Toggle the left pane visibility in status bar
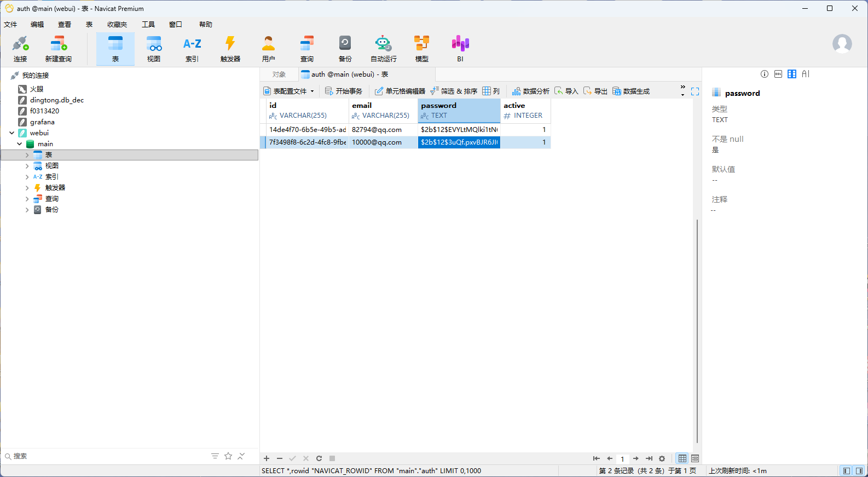The height and width of the screenshot is (477, 868). tap(846, 471)
